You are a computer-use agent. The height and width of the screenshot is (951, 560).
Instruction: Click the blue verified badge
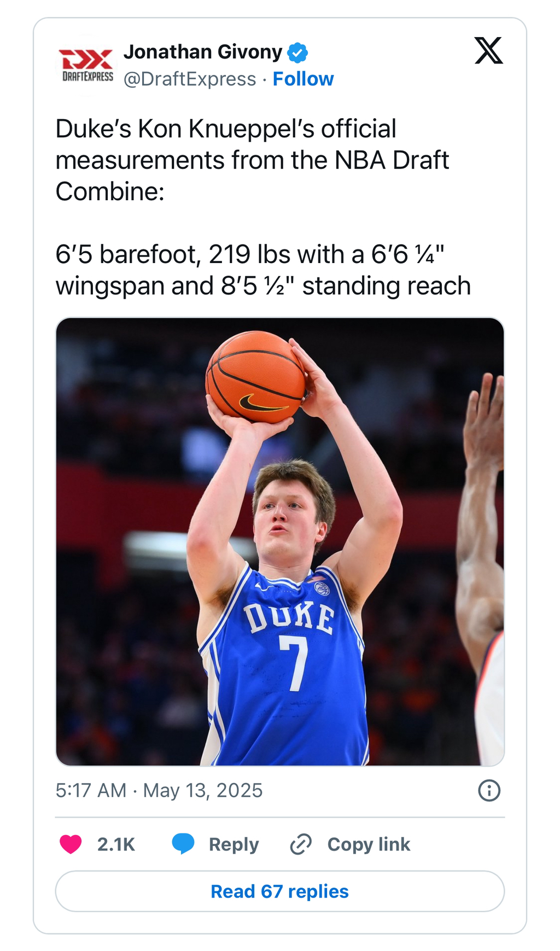[297, 53]
